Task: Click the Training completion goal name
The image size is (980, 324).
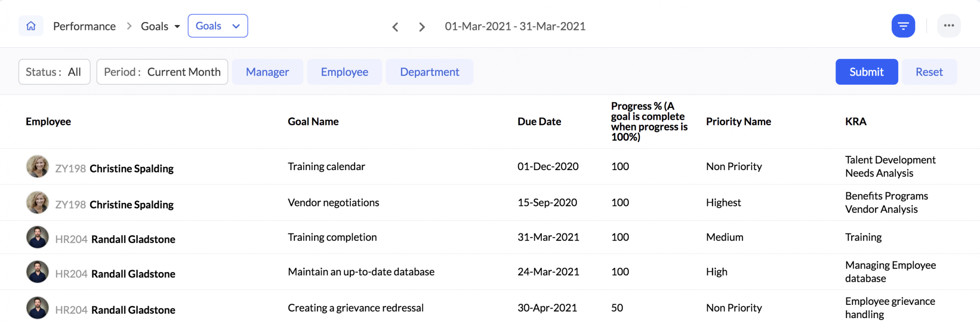Action: 332,237
